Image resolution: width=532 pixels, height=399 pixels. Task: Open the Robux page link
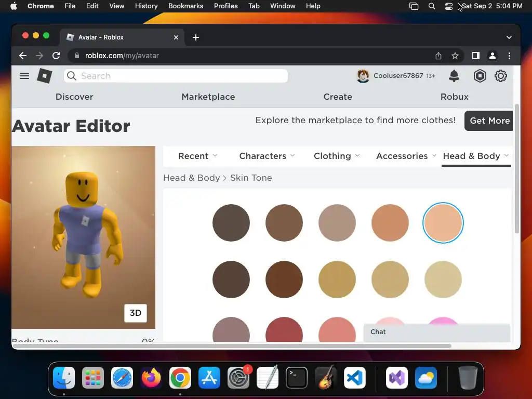pos(454,97)
